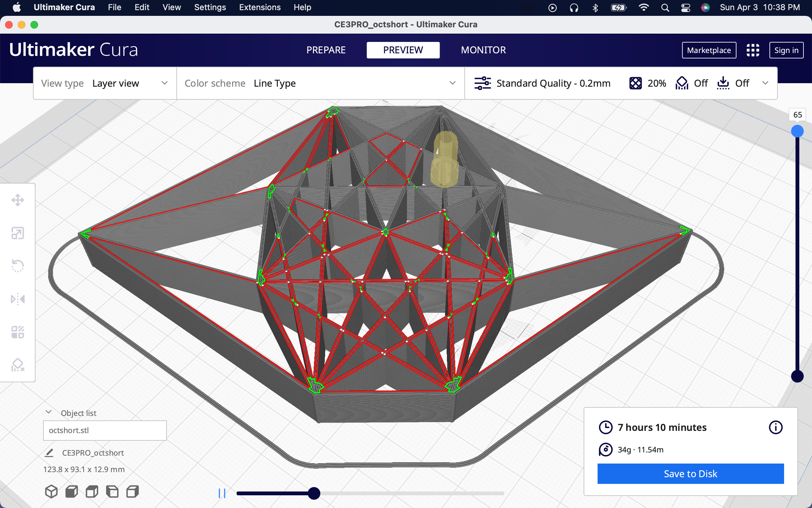
Task: Play the layer simulation
Action: (222, 493)
